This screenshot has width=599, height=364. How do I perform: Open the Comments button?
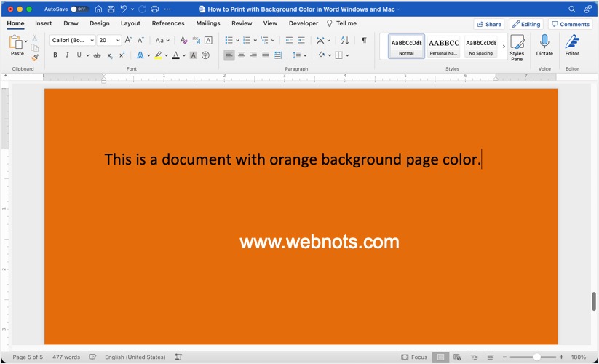(570, 24)
